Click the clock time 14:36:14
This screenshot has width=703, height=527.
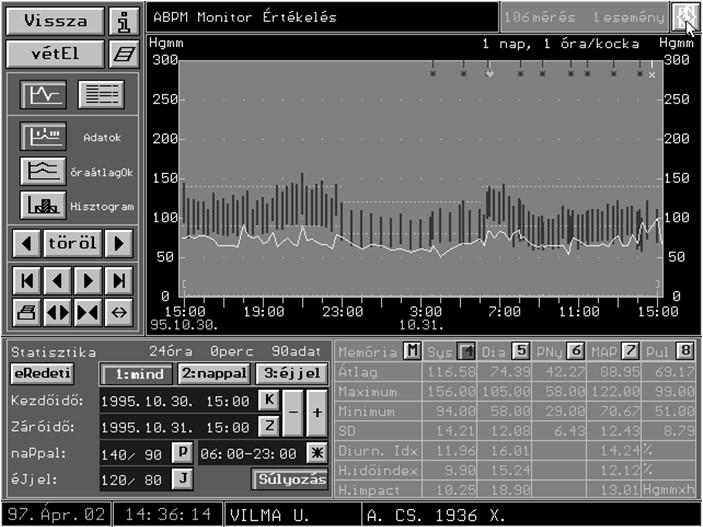coord(168,514)
